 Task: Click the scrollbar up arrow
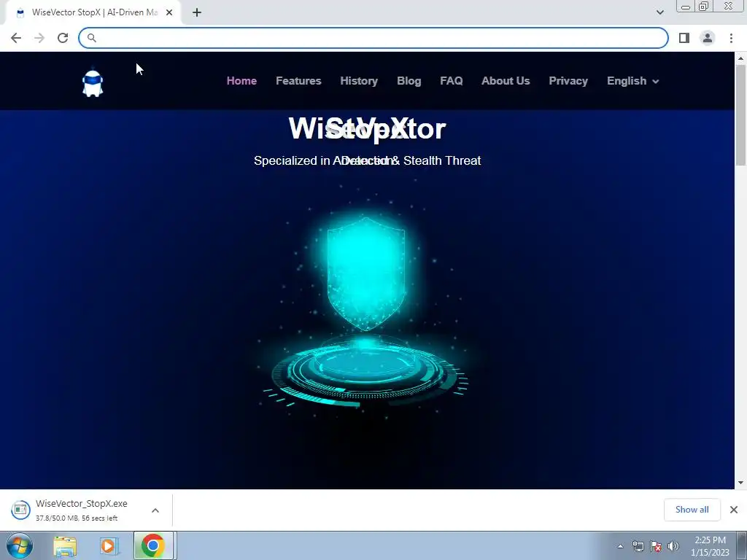click(740, 58)
